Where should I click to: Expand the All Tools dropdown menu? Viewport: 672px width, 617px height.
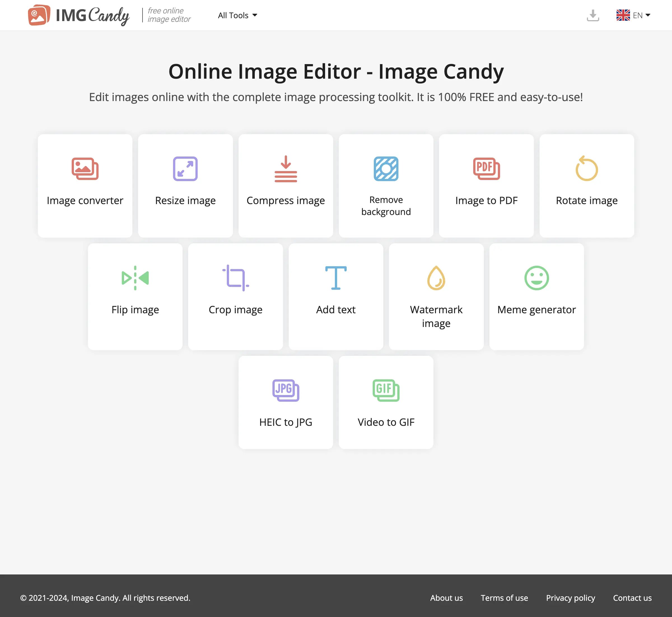[237, 15]
